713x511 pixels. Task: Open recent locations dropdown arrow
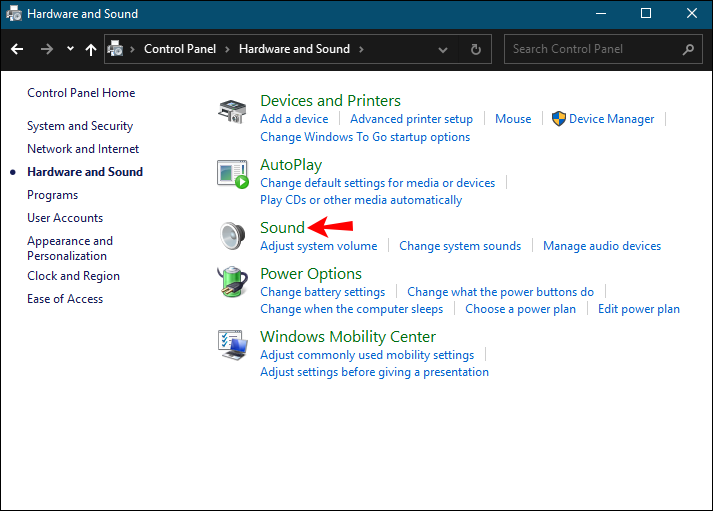(x=69, y=49)
